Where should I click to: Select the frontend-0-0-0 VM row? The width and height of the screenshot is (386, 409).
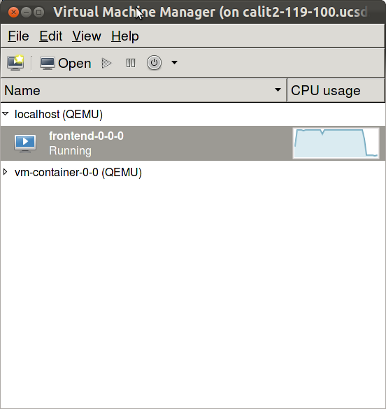pos(193,143)
